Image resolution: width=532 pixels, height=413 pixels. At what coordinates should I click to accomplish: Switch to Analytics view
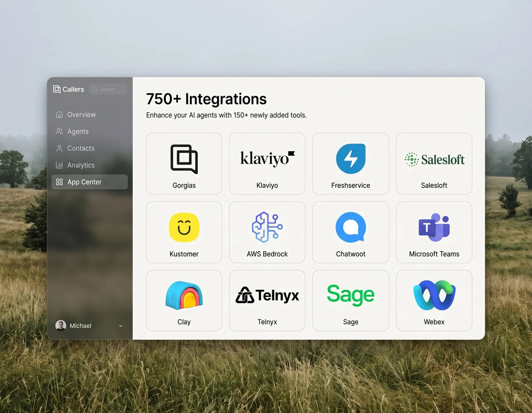89,165
